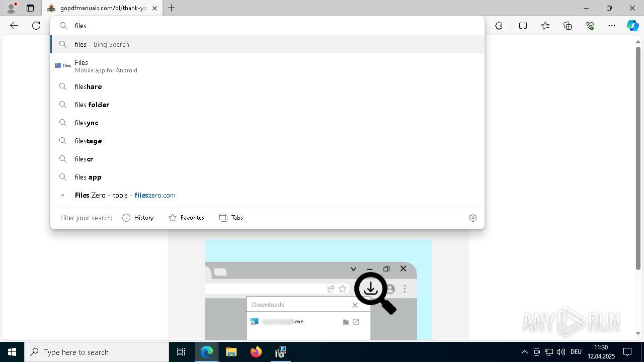This screenshot has height=362, width=644.
Task: Open Browser essentials heart icon
Action: (x=590, y=26)
